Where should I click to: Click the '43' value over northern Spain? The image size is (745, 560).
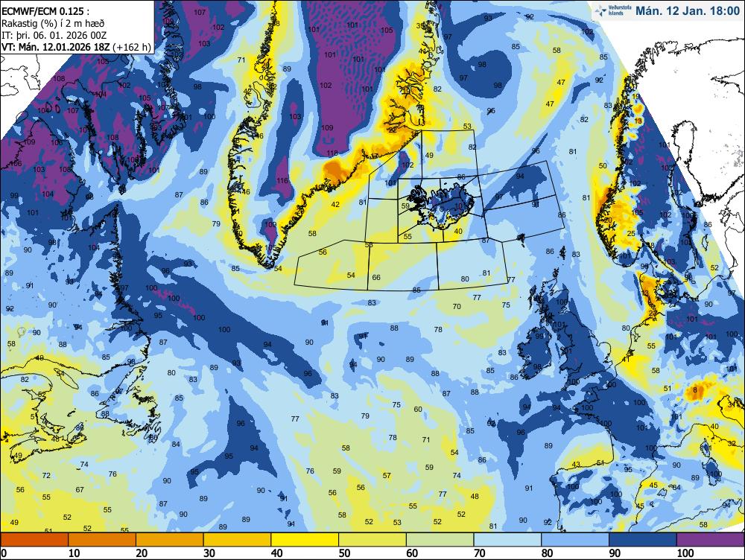coord(576,465)
